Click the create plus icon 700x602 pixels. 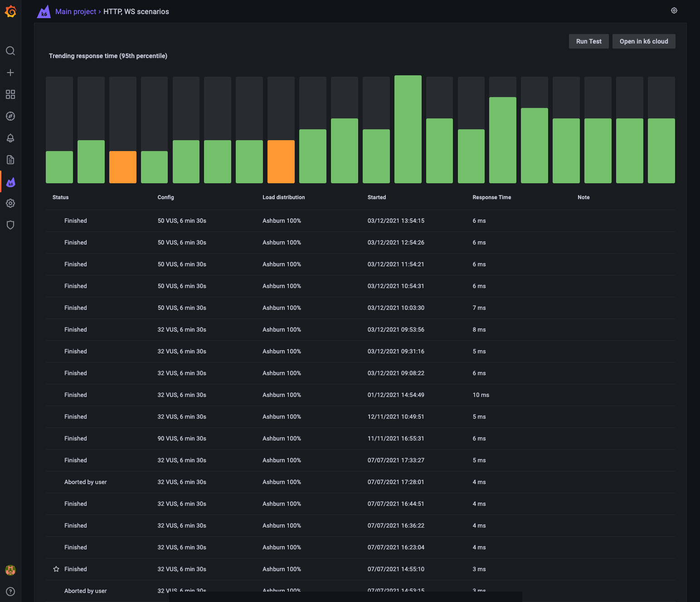click(x=10, y=73)
